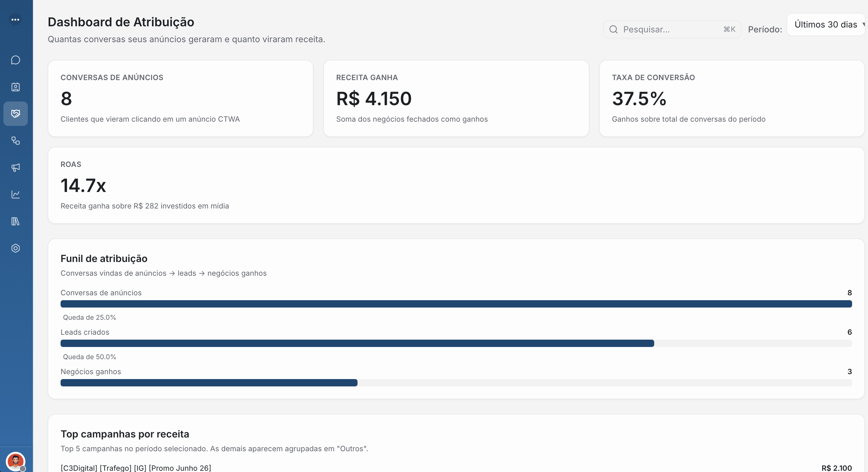Select the Conversas de anúncios funnel bar

coord(455,304)
